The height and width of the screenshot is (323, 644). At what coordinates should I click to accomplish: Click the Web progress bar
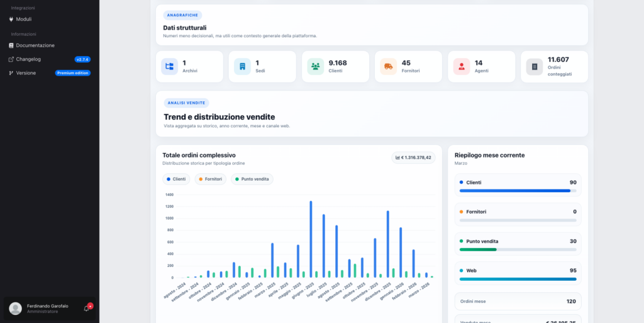pyautogui.click(x=518, y=279)
